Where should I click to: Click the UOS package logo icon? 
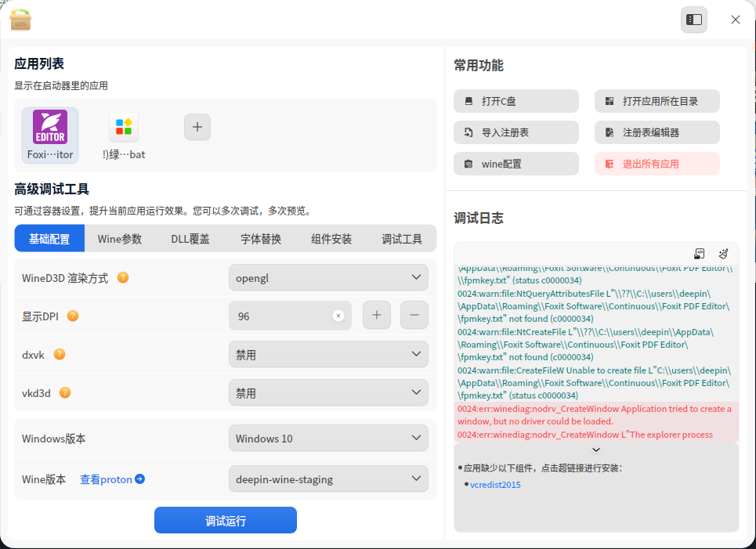pyautogui.click(x=20, y=20)
